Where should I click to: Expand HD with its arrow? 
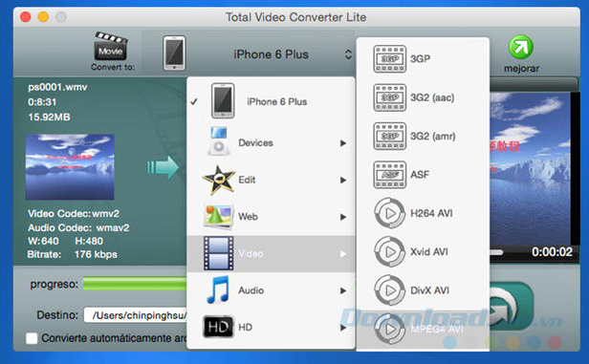(x=343, y=328)
